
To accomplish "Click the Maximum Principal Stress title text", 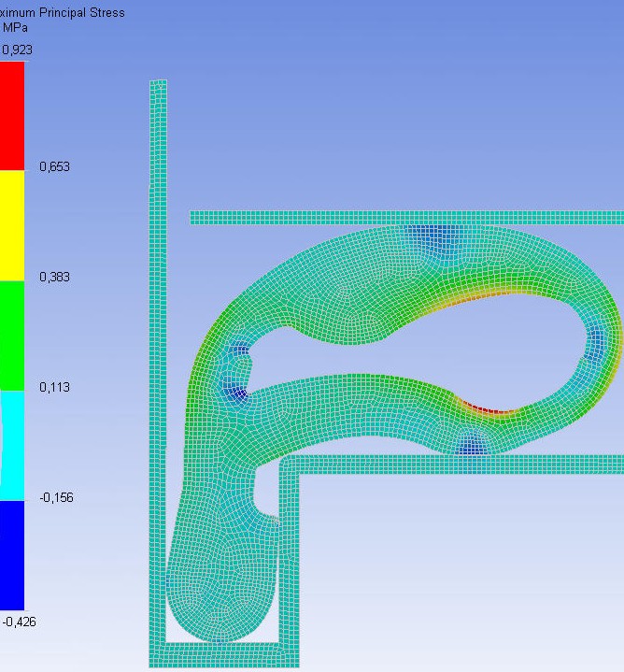I will tap(62, 13).
